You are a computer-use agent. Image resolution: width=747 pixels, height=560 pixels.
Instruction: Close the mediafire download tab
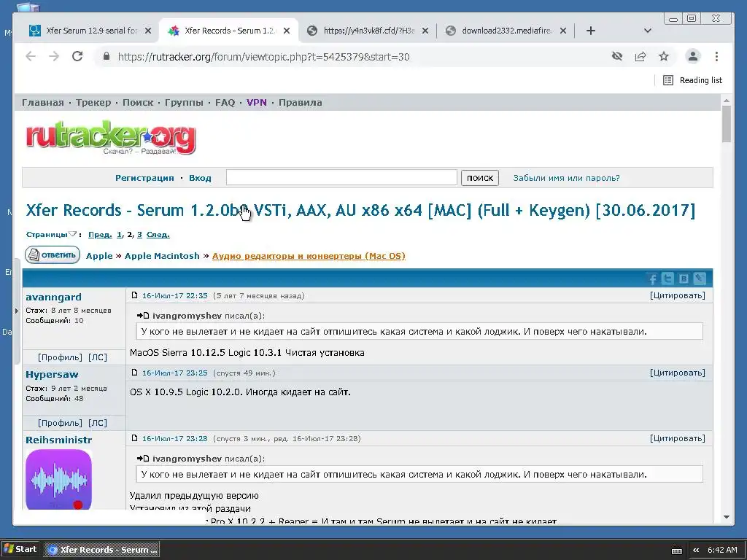563,31
